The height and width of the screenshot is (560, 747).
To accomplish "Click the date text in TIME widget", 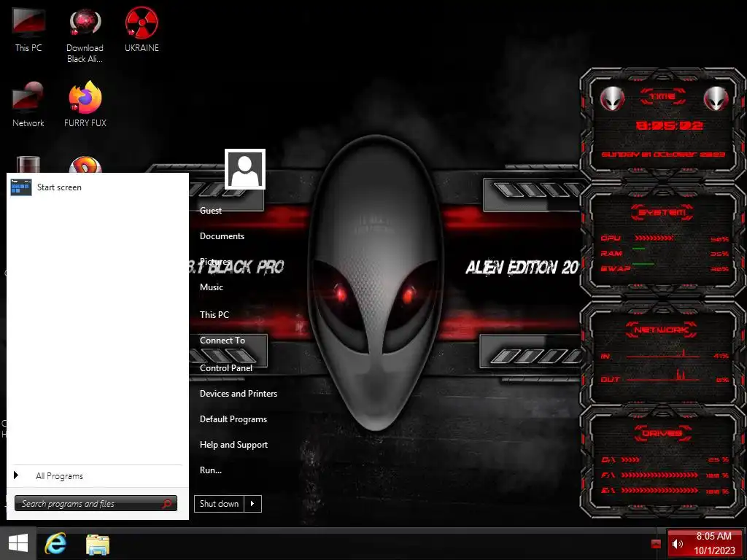I will coord(663,155).
